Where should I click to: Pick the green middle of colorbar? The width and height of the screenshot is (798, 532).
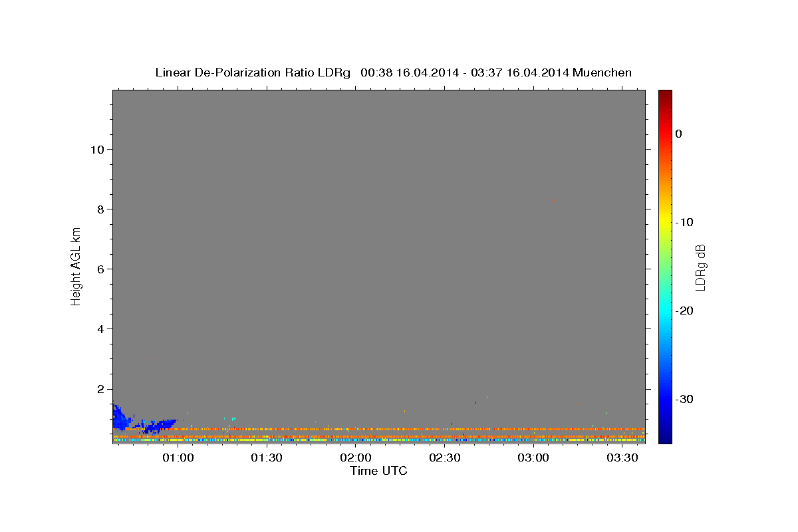[x=665, y=266]
